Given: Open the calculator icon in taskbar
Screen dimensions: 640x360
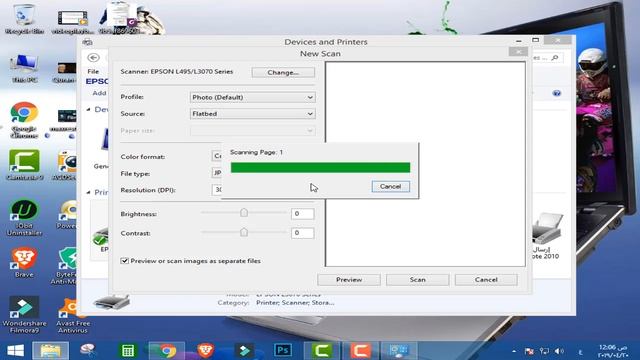Looking at the screenshot, I should tap(128, 351).
